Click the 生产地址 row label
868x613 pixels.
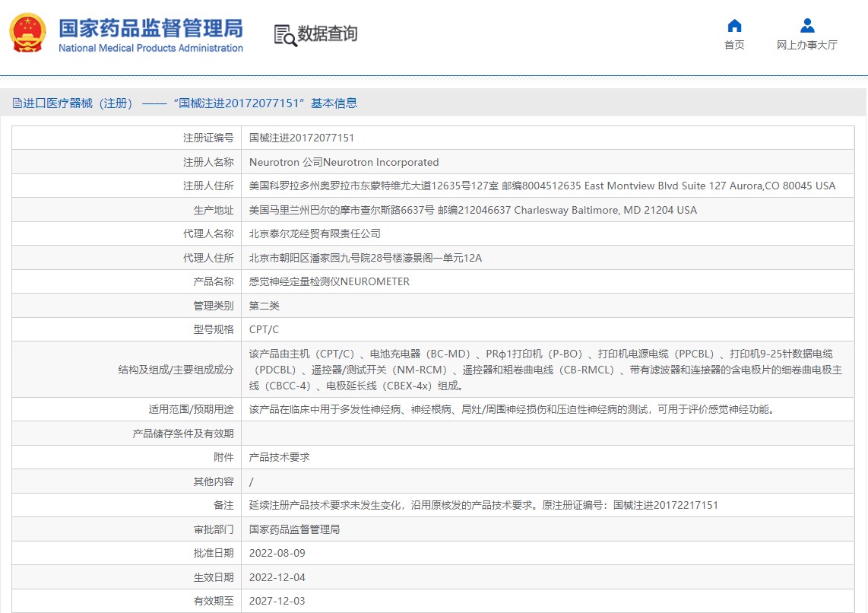point(214,211)
